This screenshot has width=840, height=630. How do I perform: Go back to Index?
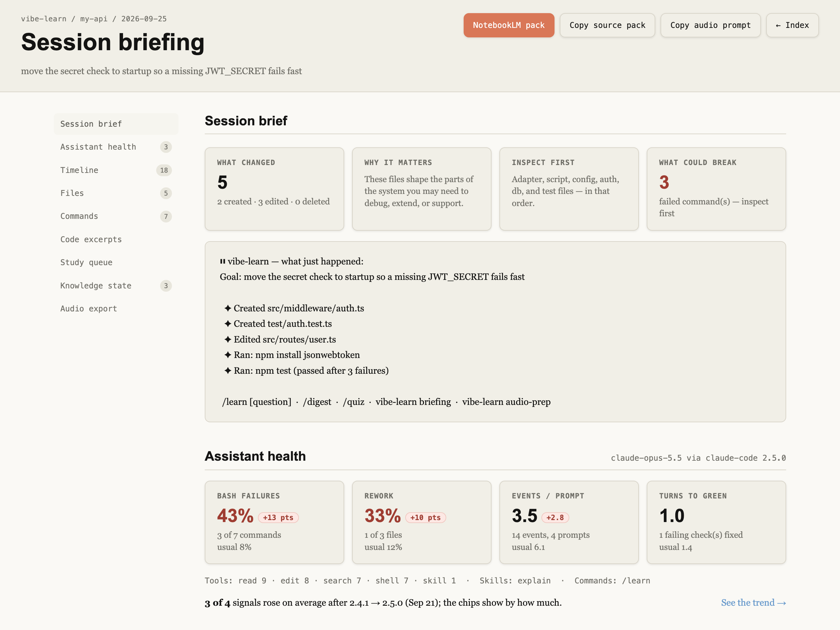[x=792, y=25]
